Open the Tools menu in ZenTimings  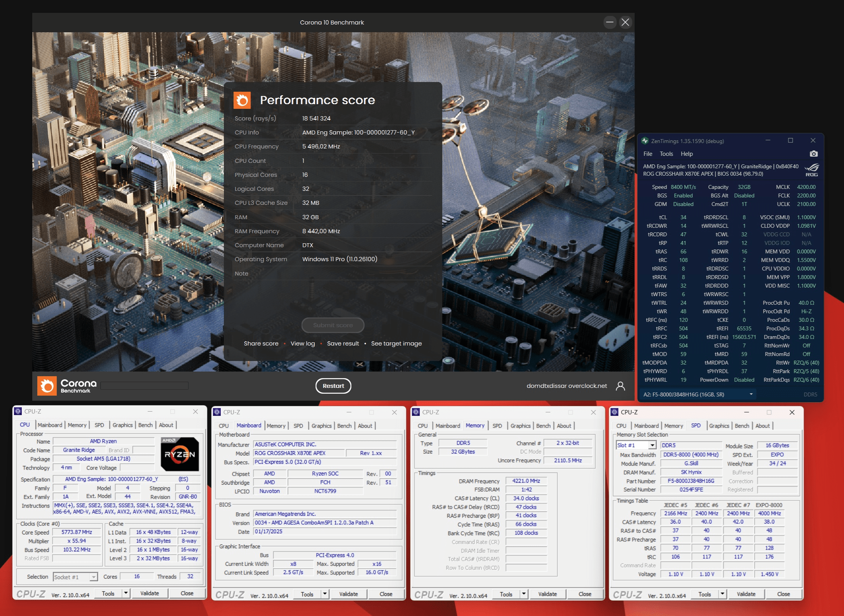(666, 154)
